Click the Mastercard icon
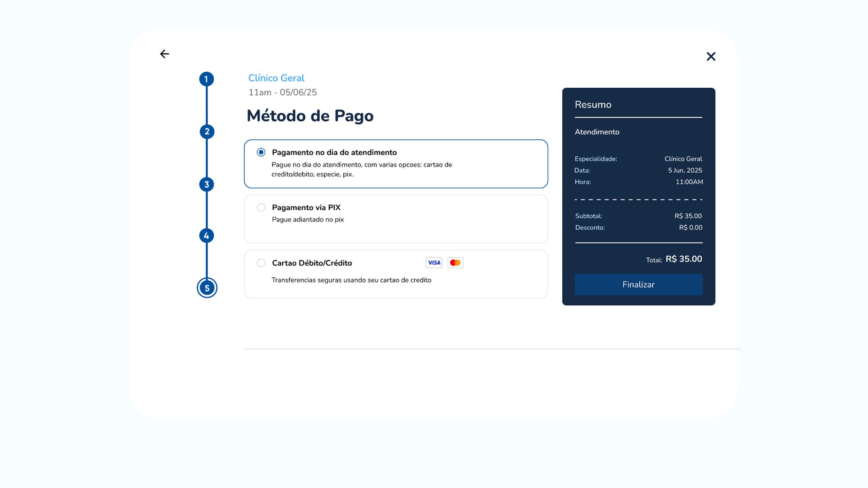 (455, 262)
